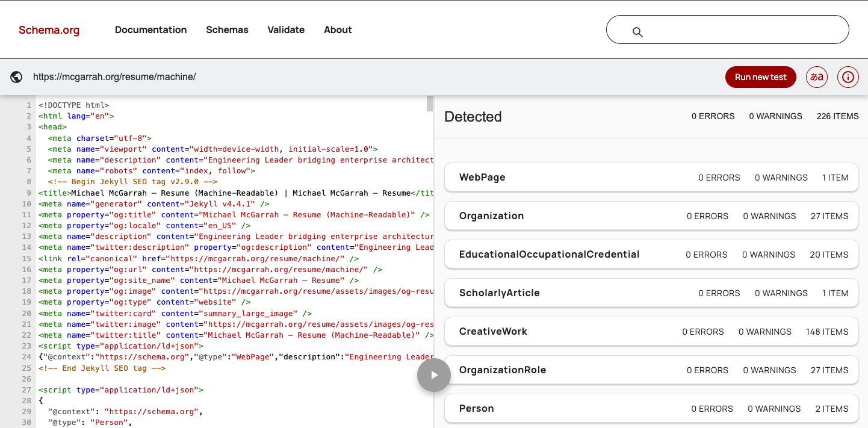Click the round play button on divider

pyautogui.click(x=433, y=375)
